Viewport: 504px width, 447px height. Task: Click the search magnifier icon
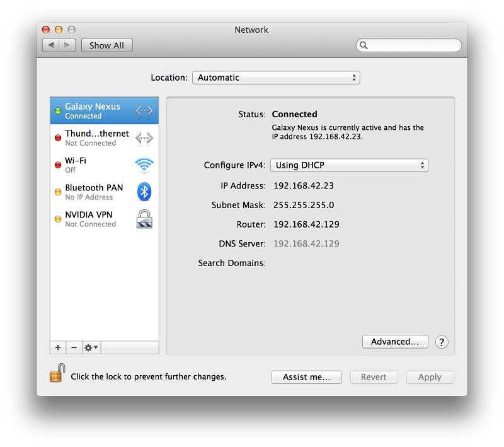point(364,45)
